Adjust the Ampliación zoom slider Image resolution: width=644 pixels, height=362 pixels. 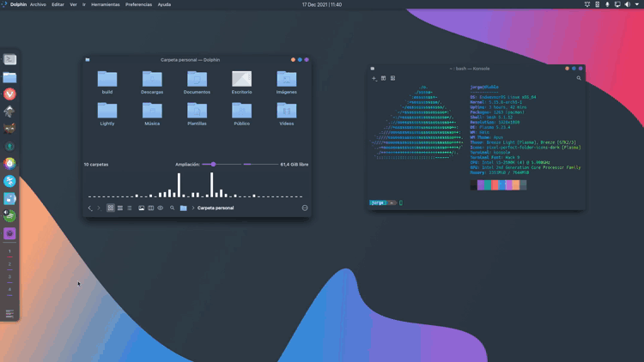click(214, 164)
